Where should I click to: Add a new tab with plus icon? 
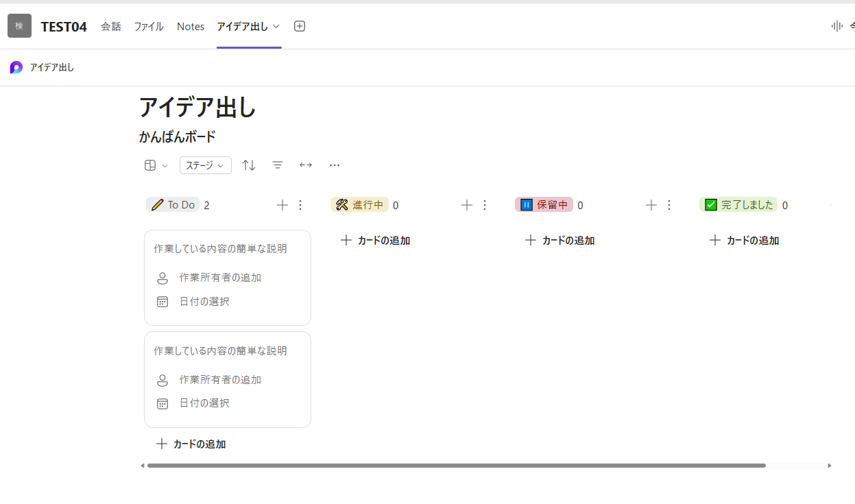[300, 26]
